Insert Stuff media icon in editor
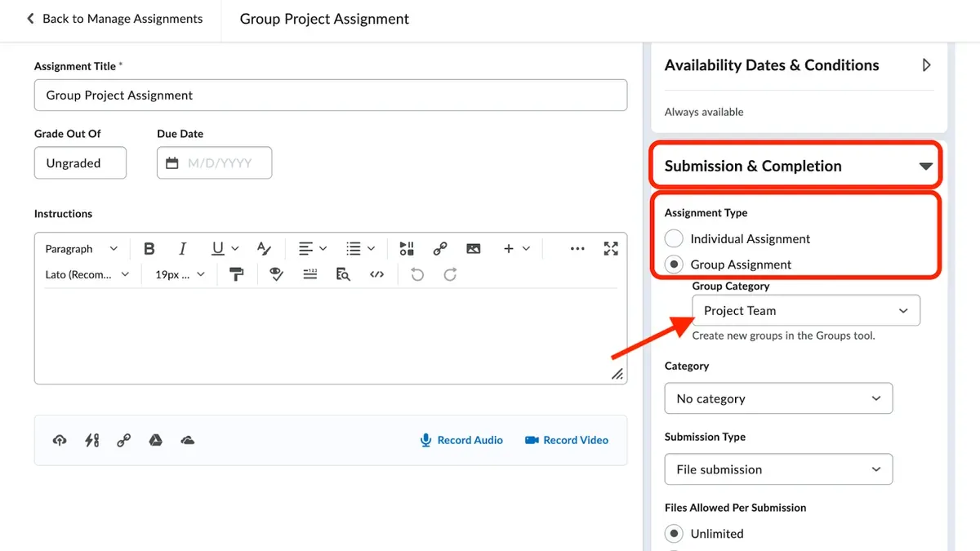This screenshot has width=980, height=551. 407,249
